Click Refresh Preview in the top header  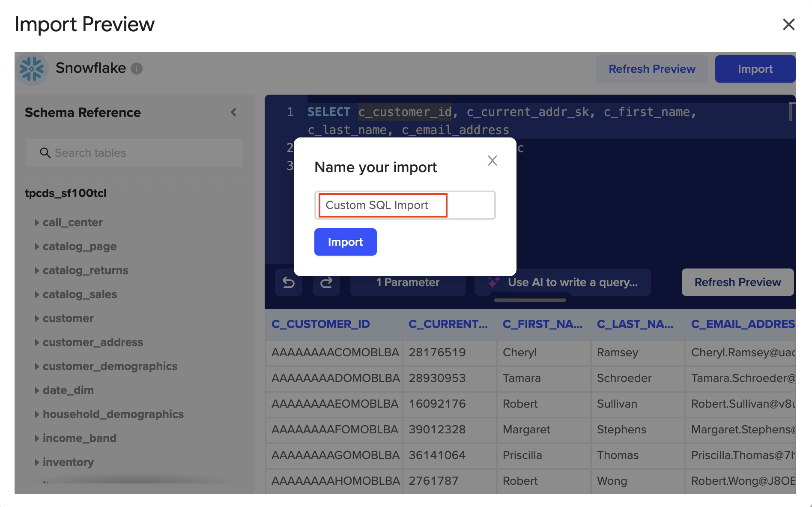pos(652,69)
